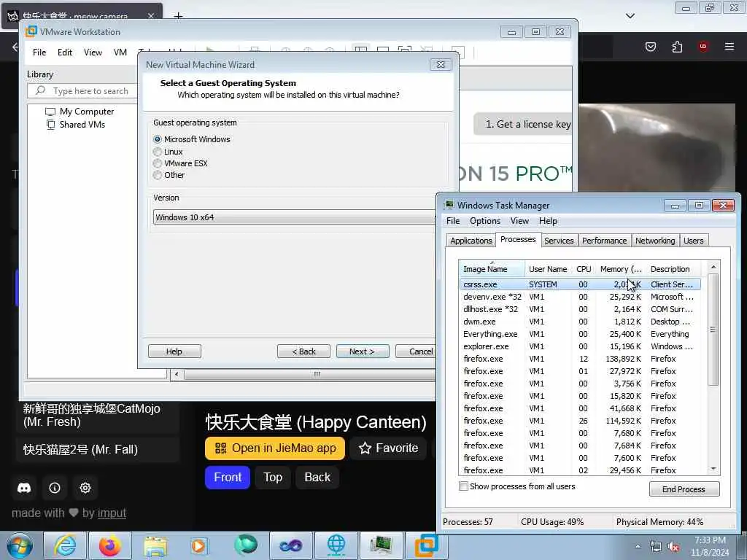Click the process list scroll-down arrow

pos(713,469)
